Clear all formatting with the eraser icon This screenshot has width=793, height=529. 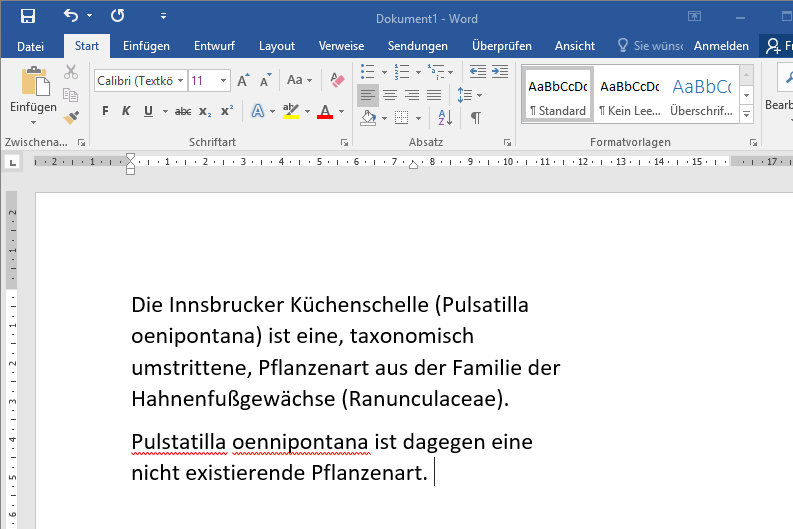click(337, 80)
